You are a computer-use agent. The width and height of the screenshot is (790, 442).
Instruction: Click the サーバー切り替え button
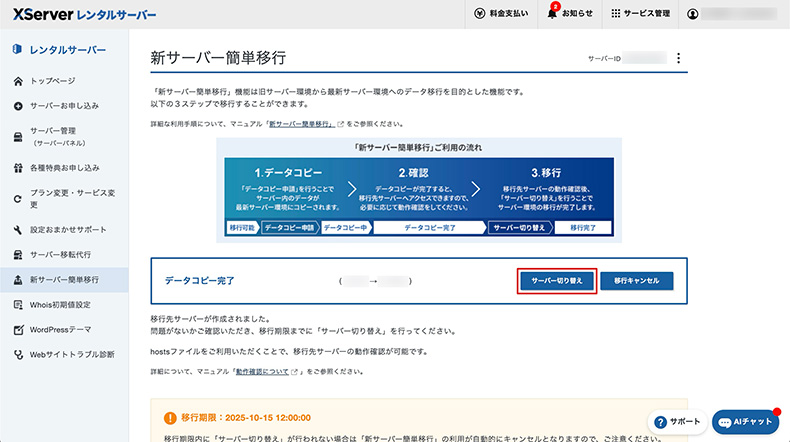[x=558, y=281]
